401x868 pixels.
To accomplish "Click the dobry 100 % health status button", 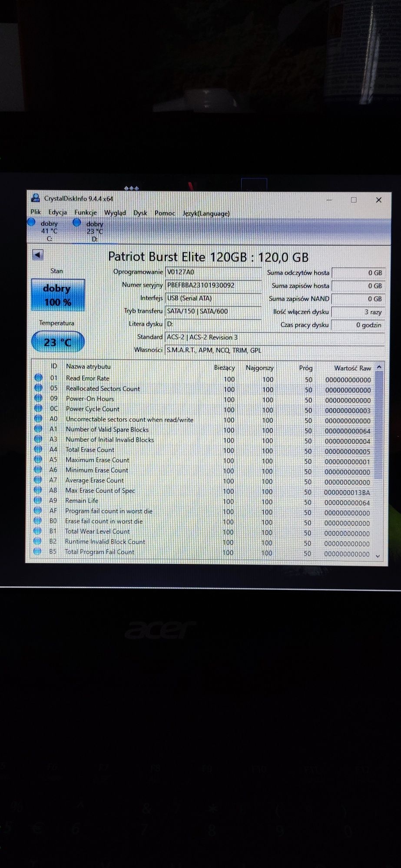I will coord(58,295).
